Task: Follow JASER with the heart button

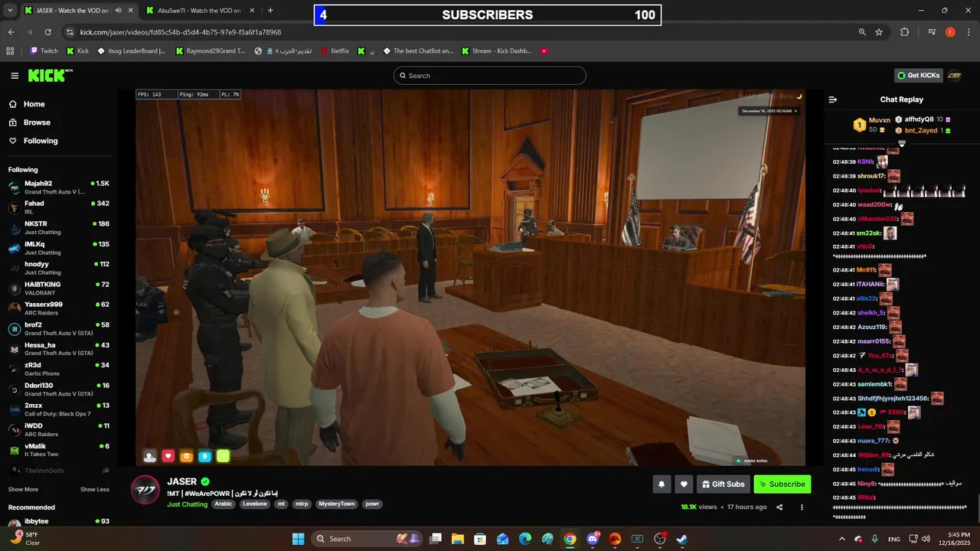Action: coord(684,484)
